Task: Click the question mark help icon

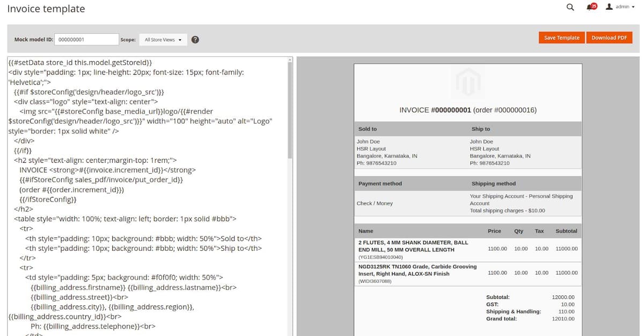Action: [196, 40]
